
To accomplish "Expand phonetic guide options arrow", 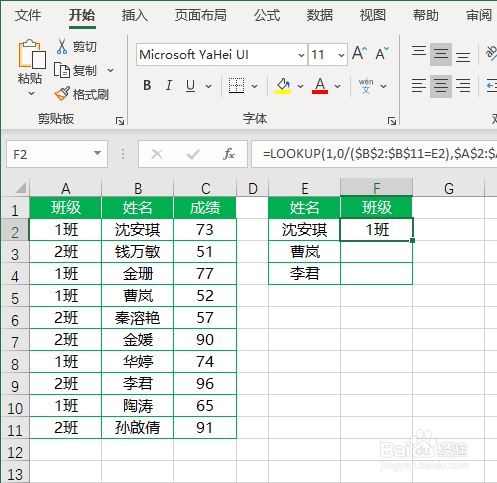I will tap(384, 86).
